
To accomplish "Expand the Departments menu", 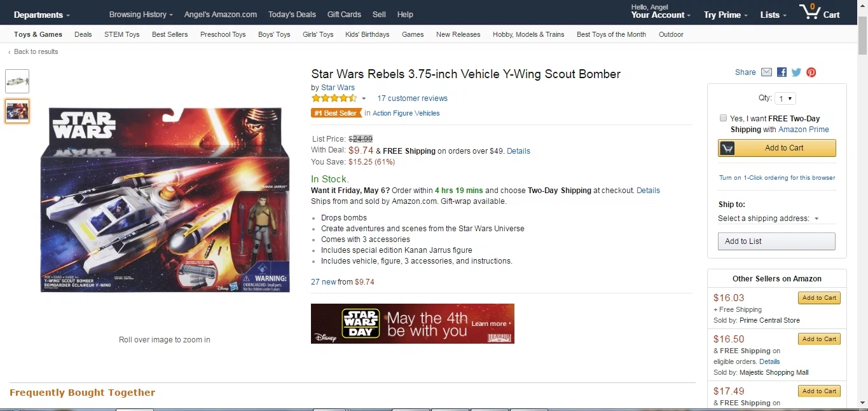I will click(42, 15).
